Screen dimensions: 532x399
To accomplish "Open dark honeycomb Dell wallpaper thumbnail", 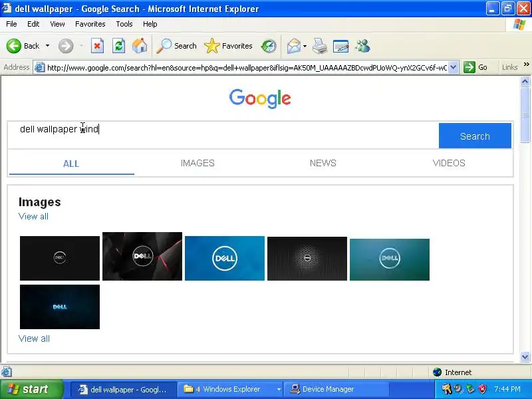I will pos(307,259).
